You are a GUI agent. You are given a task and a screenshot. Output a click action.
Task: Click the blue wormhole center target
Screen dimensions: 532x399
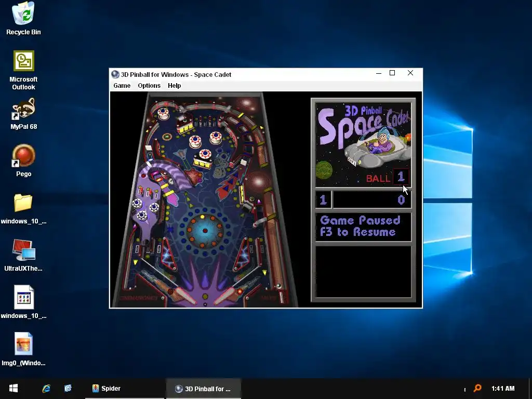point(205,231)
